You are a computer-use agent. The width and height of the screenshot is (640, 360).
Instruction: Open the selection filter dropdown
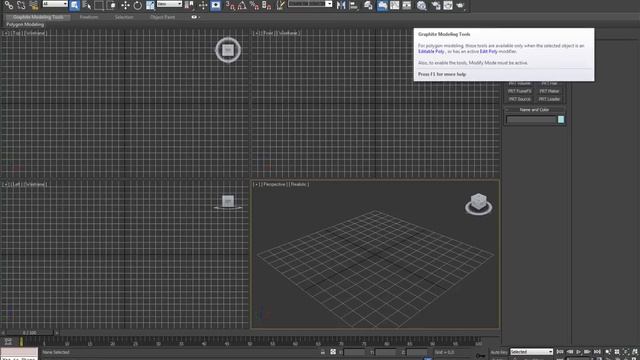tap(55, 4)
